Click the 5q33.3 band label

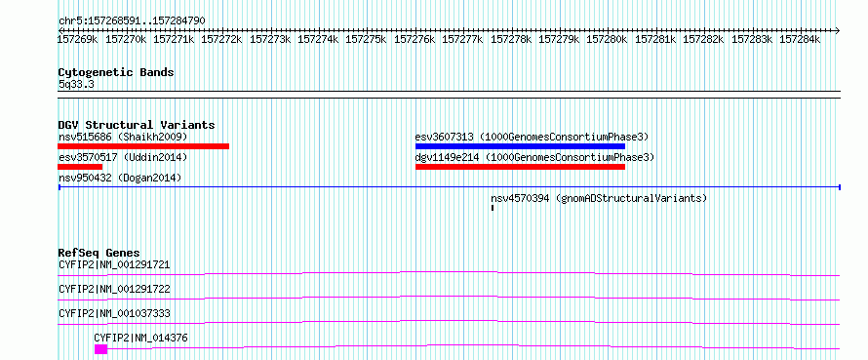click(x=76, y=84)
